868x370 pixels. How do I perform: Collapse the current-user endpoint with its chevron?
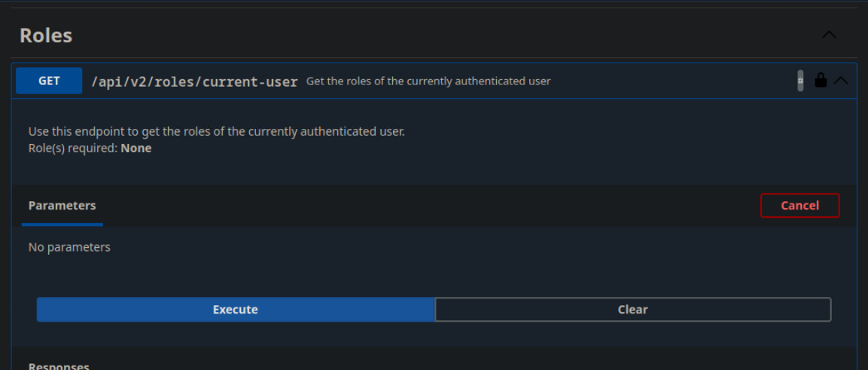pos(841,81)
